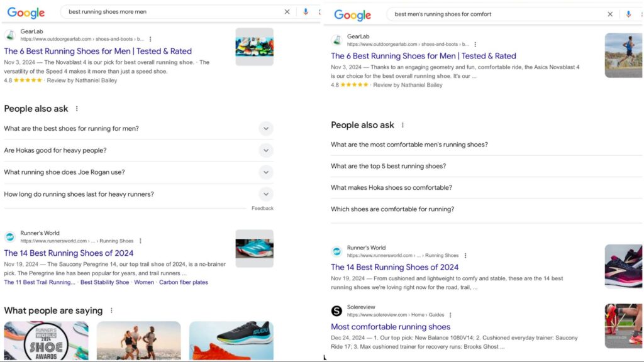Open the blue shoe thumbnail in left Runner's World result
Screen dimensions: 644x362
[254, 249]
